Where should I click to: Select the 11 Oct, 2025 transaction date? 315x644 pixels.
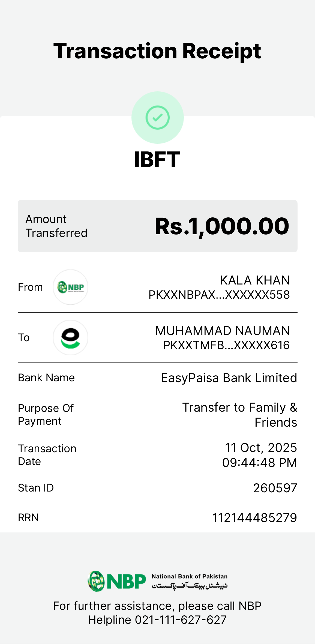click(x=261, y=448)
